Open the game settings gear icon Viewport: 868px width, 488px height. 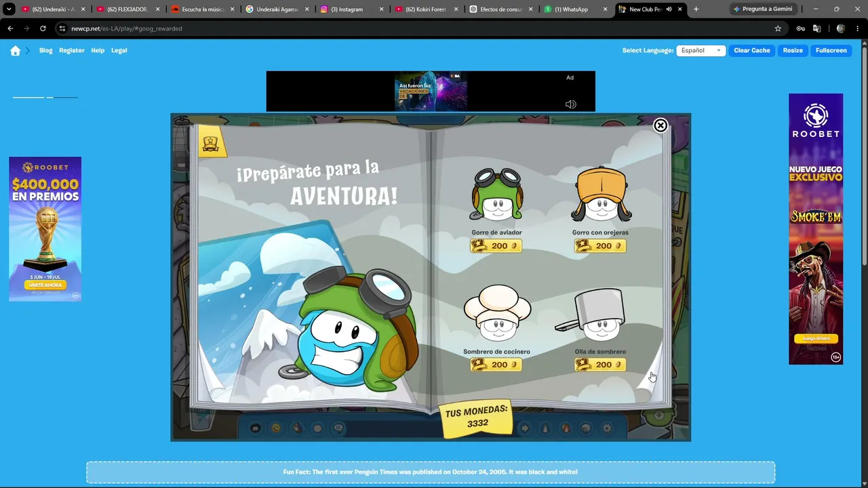coord(607,428)
